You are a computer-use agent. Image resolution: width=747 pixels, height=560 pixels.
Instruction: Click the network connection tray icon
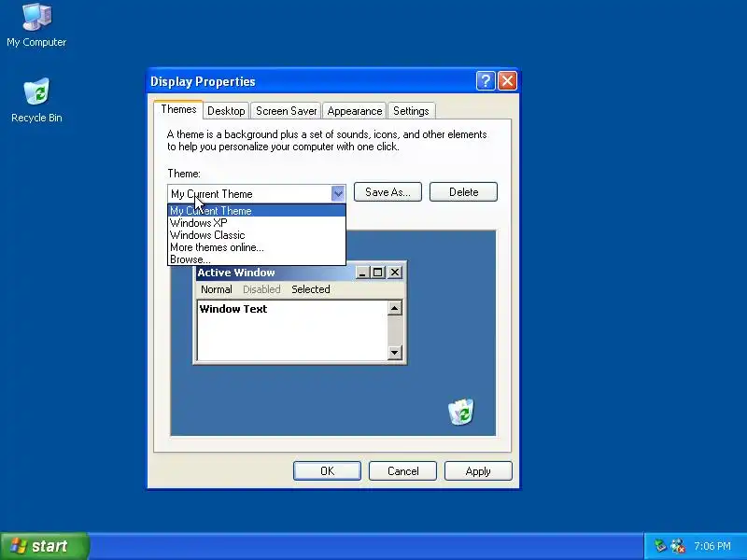pos(660,546)
